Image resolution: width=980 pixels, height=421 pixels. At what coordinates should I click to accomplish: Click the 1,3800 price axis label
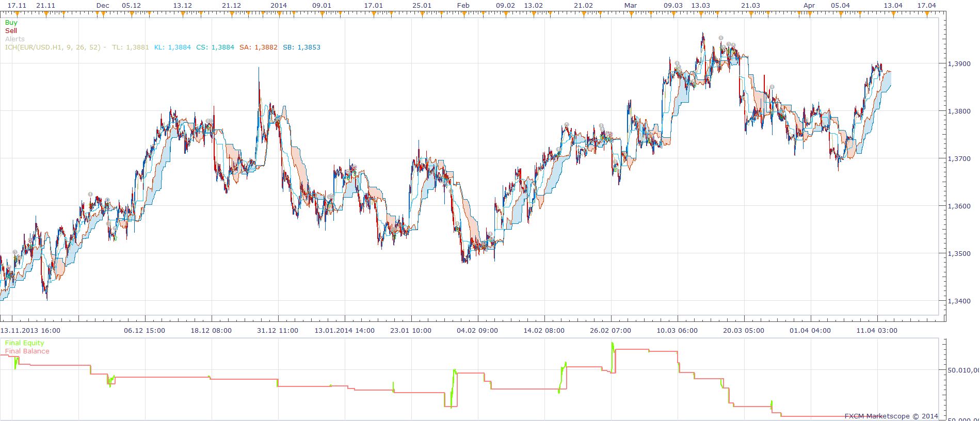[x=959, y=111]
